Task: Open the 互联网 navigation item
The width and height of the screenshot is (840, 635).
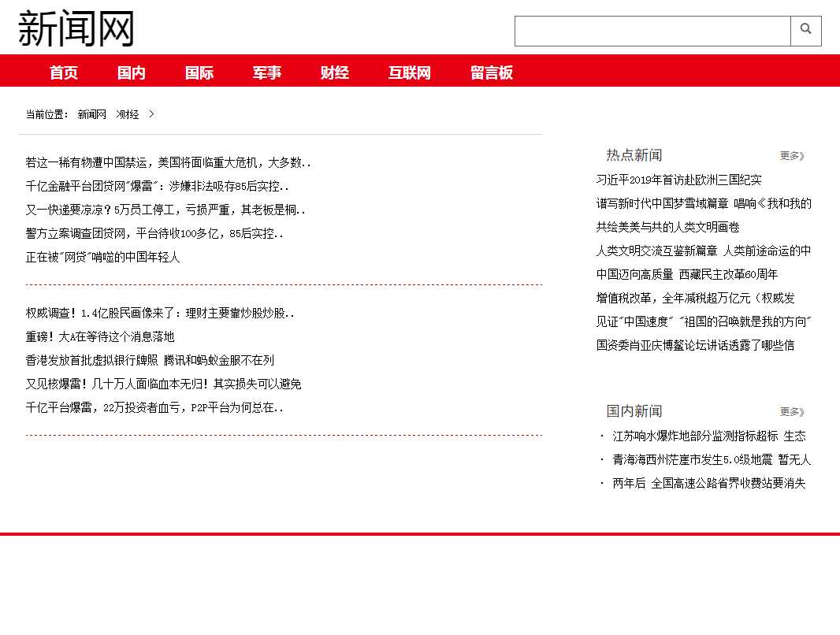Action: [x=410, y=73]
